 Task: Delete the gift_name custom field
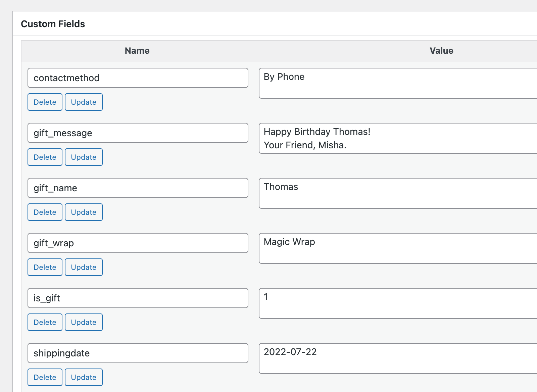pyautogui.click(x=45, y=212)
